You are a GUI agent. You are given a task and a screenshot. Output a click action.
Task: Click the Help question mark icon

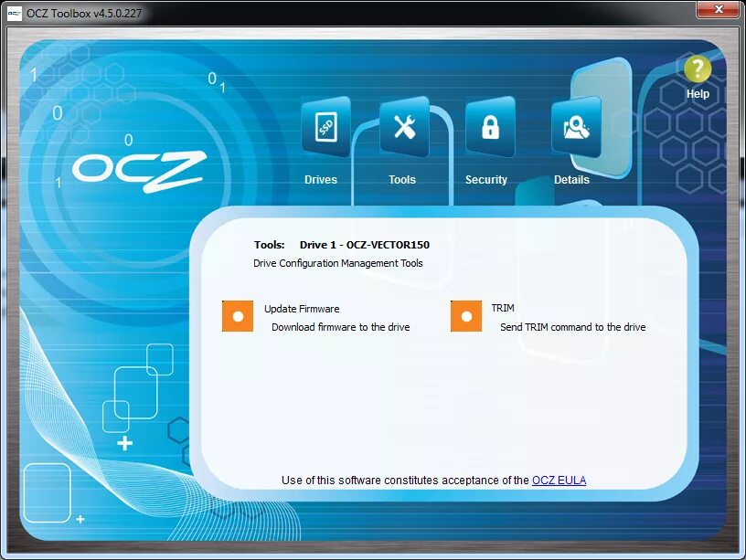click(698, 69)
